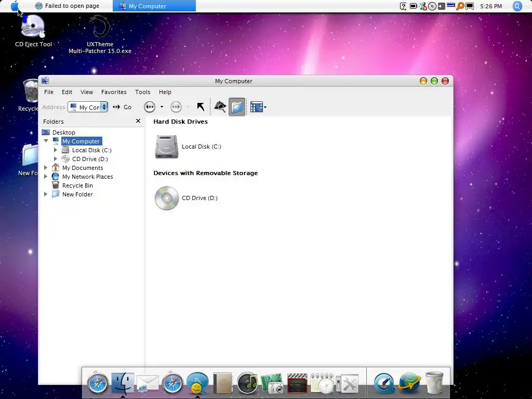This screenshot has height=399, width=532.
Task: Click the Up one level arrow
Action: tap(201, 107)
